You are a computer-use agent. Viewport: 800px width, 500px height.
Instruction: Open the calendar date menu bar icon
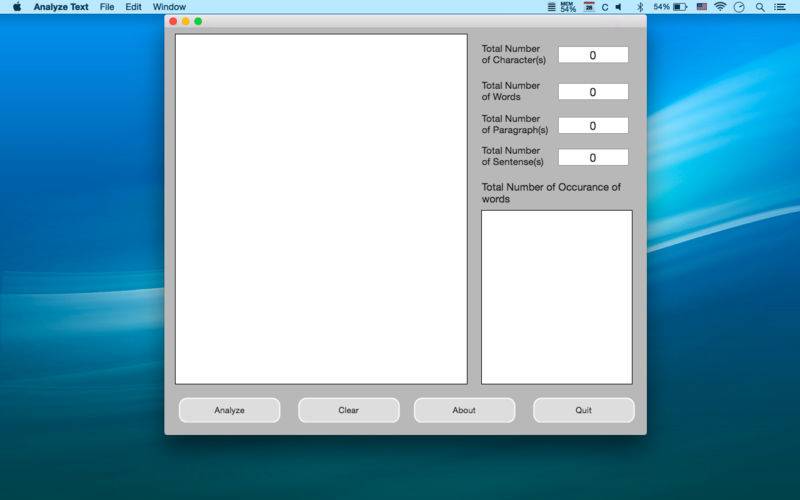click(x=589, y=7)
